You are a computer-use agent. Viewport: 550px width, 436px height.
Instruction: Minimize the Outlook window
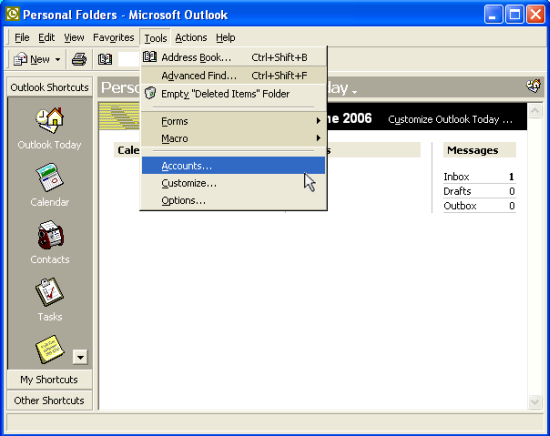coord(493,14)
